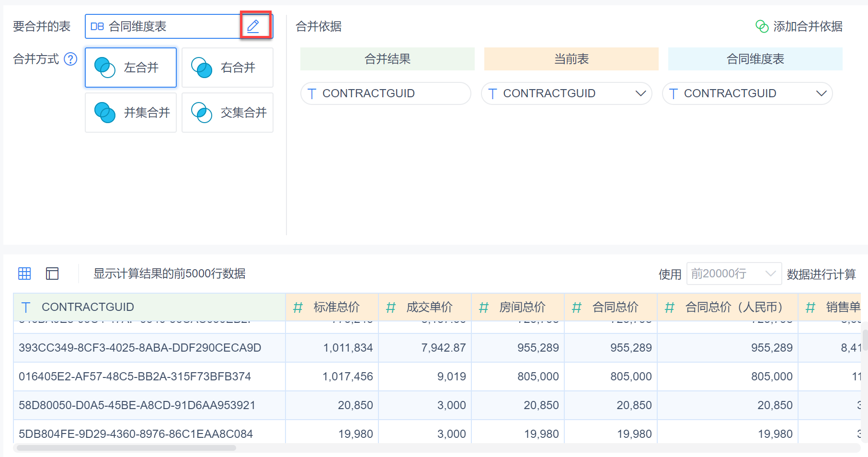Click the text type icon in CONTRACTGUID header

[x=26, y=307]
